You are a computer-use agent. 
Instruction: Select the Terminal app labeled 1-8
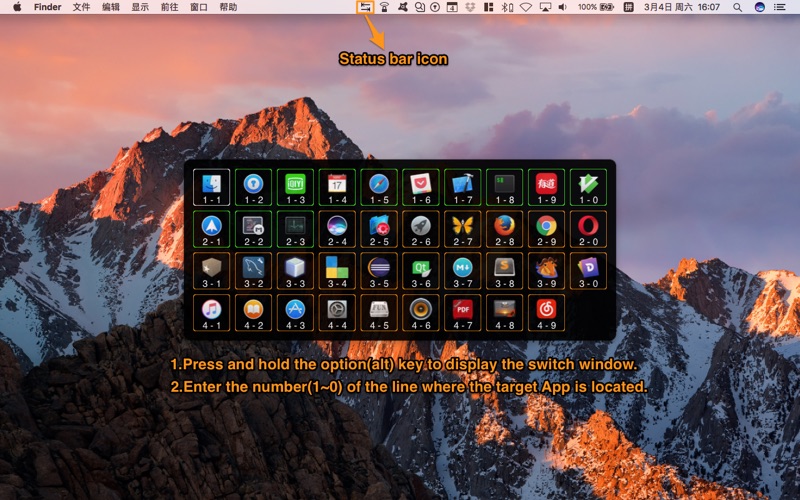(x=504, y=187)
